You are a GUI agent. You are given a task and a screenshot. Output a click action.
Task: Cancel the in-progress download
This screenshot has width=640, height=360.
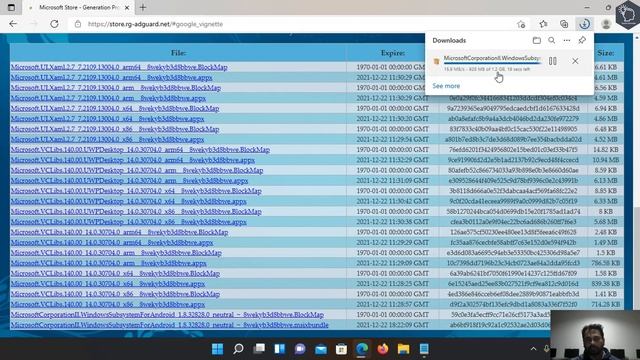575,61
